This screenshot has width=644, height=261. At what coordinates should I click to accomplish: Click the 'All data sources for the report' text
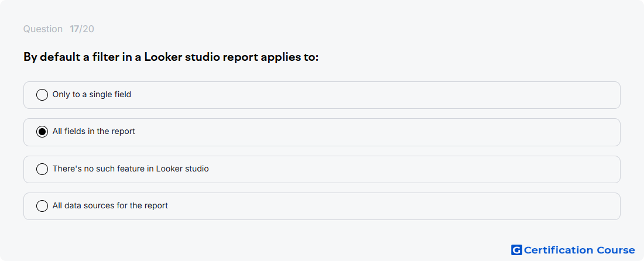(110, 205)
